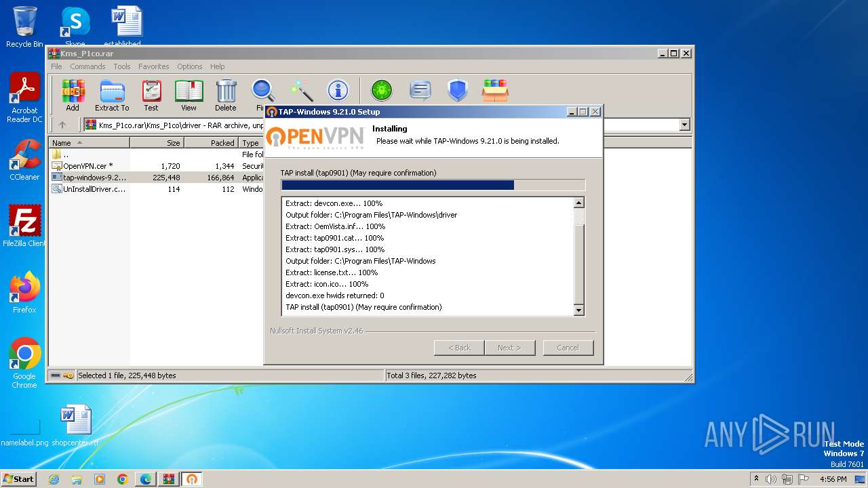Screen dimensions: 868x488
Task: Open the Options menu
Action: click(190, 66)
